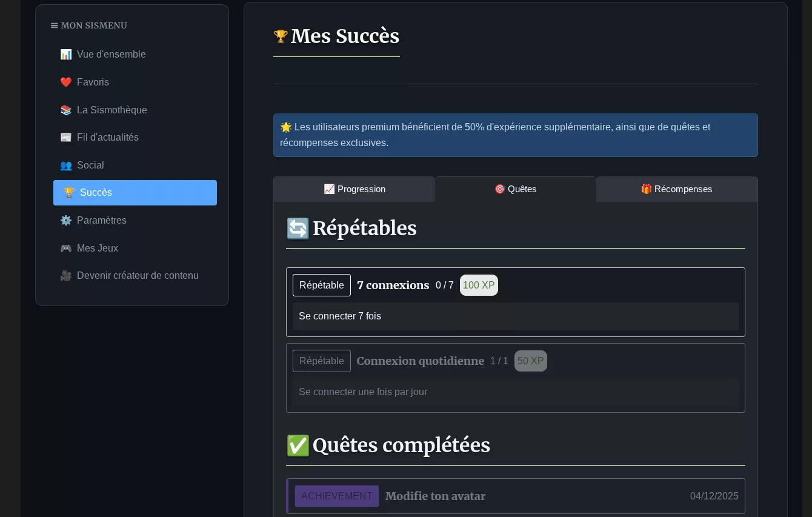Select the game controller icon for Mes Jeux
The image size is (812, 517).
point(67,248)
